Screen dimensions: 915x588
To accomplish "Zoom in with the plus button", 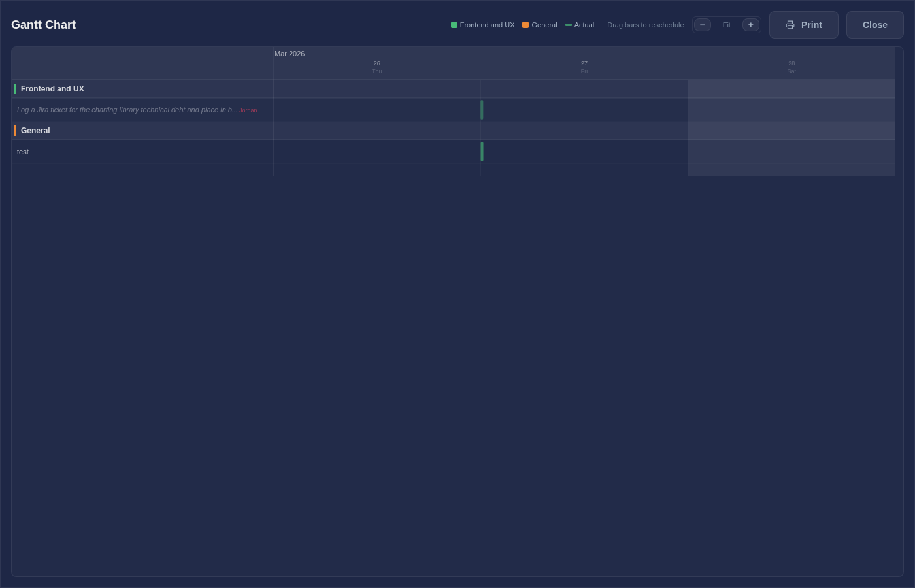I will click(751, 25).
